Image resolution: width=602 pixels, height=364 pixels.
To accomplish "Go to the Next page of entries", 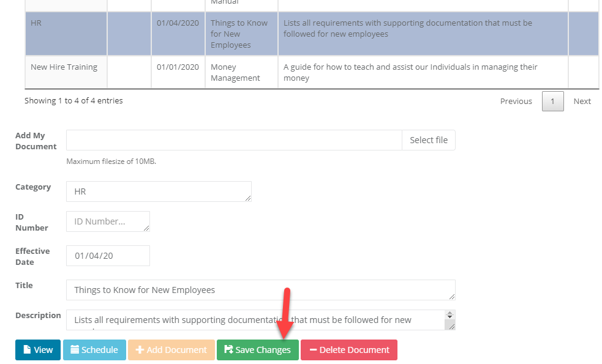I will (582, 102).
